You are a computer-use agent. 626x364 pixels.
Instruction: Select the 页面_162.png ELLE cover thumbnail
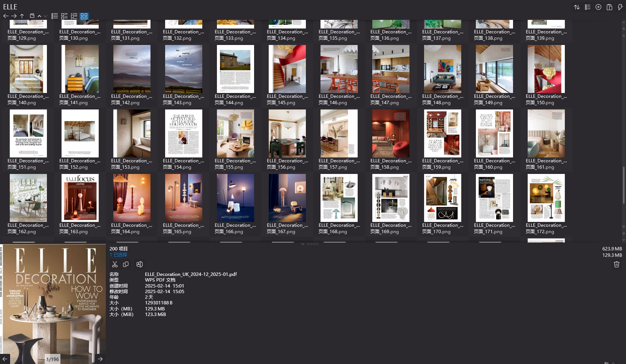[28, 198]
